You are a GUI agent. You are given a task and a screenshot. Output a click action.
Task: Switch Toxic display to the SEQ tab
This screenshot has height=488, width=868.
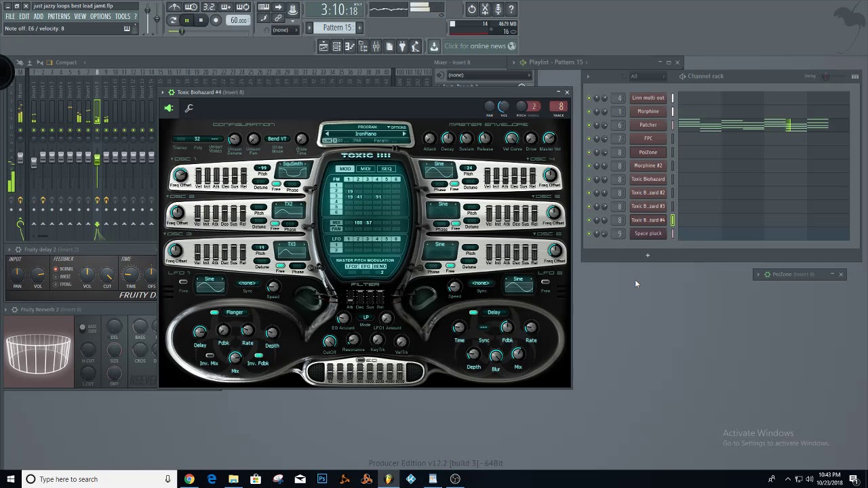click(x=386, y=169)
